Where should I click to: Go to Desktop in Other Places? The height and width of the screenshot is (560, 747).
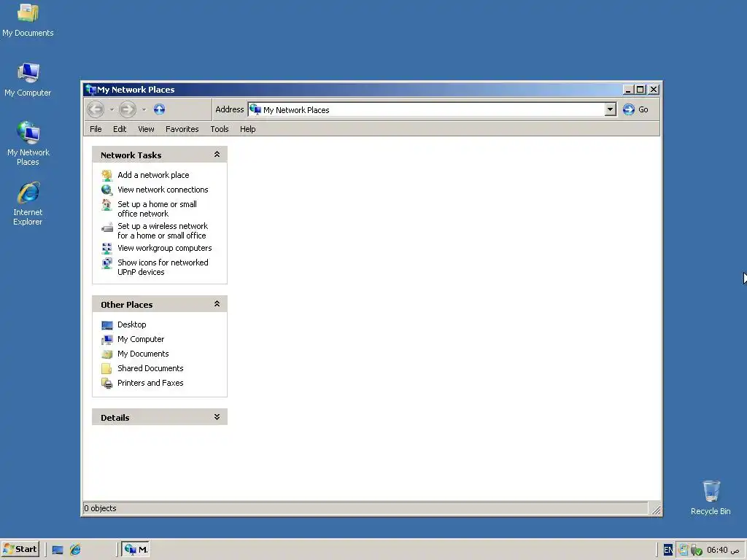tap(132, 324)
